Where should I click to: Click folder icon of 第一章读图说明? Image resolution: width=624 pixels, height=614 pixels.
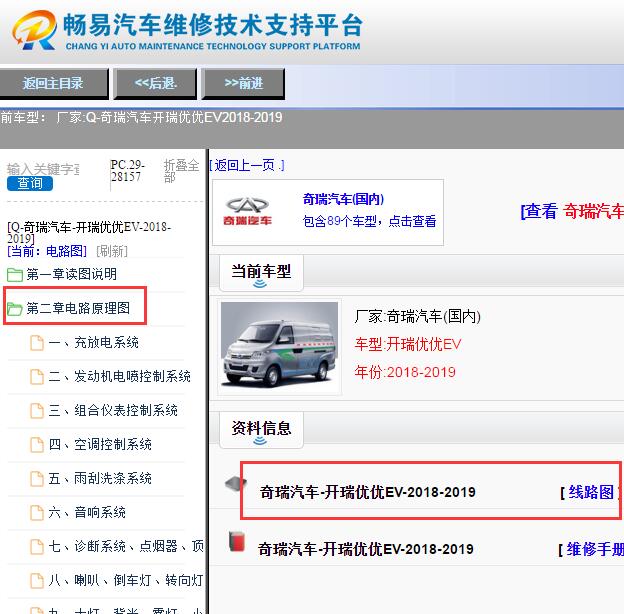[15, 275]
